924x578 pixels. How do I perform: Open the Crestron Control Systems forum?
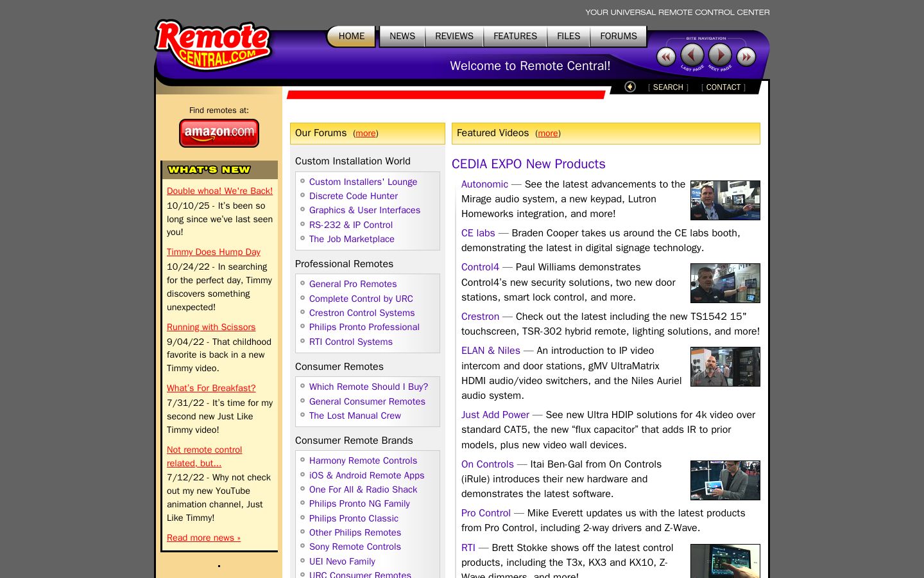(362, 313)
